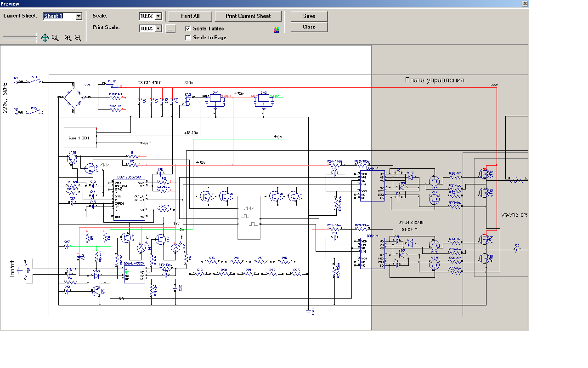Screen dimensions: 588x368
Task: Click the VD1 bridge rectifier symbol
Action: 73,97
